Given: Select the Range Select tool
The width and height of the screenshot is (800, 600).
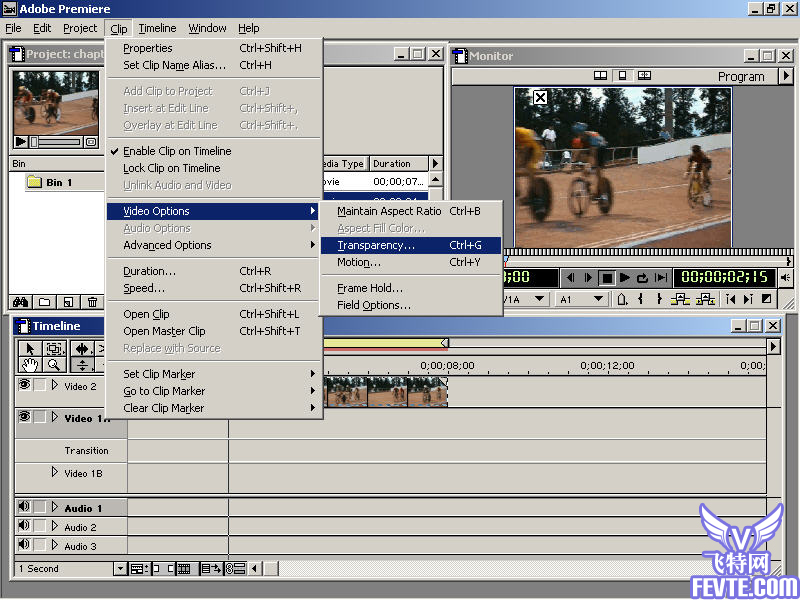Looking at the screenshot, I should click(55, 349).
